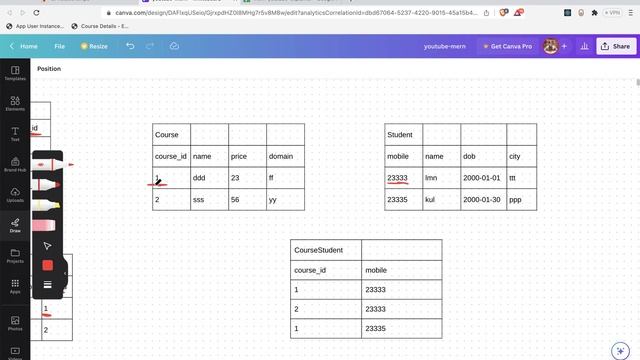The width and height of the screenshot is (640, 360).
Task: Collapse the draw tools panel
Action: (65, 273)
